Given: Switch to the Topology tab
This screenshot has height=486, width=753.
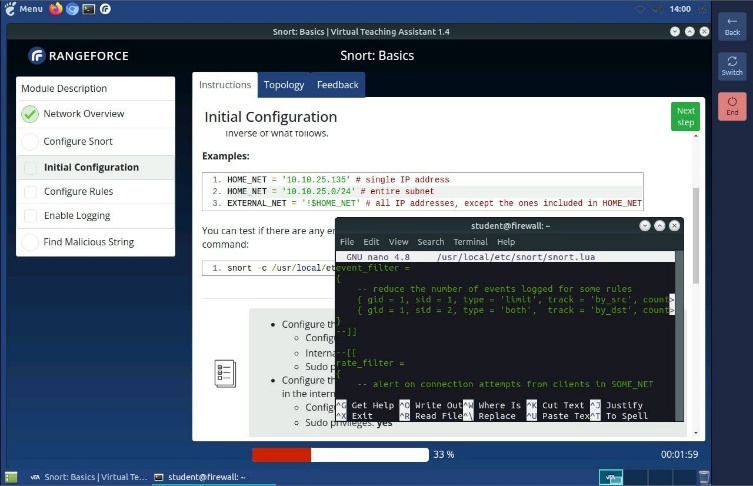Looking at the screenshot, I should pyautogui.click(x=284, y=85).
